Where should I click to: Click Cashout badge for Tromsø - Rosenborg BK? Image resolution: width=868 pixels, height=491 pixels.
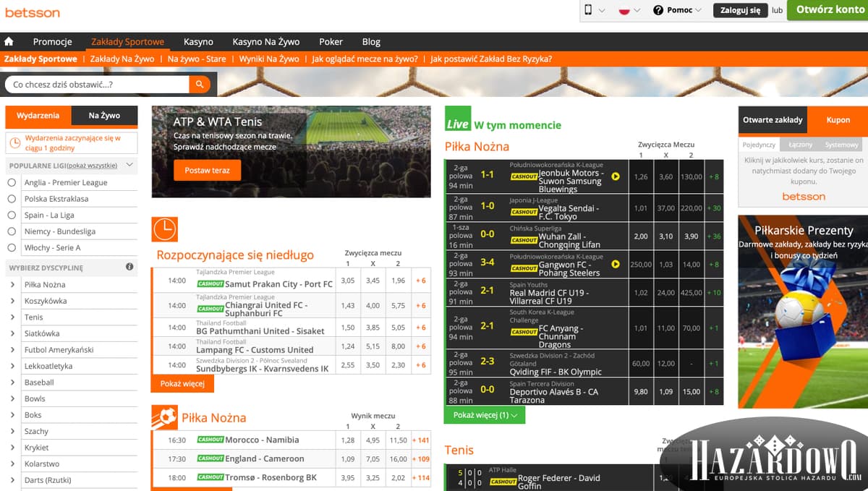210,477
